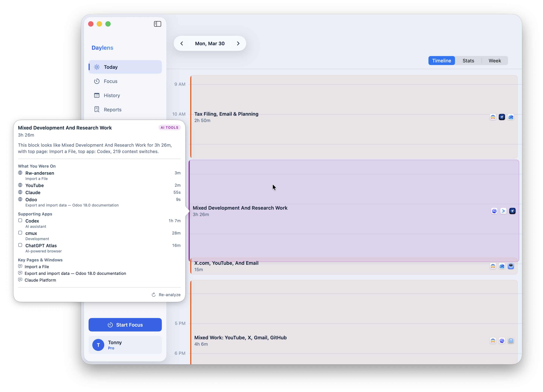Screen dimensions: 543x392
Task: Click Tonny's round T avatar
Action: [98, 345]
